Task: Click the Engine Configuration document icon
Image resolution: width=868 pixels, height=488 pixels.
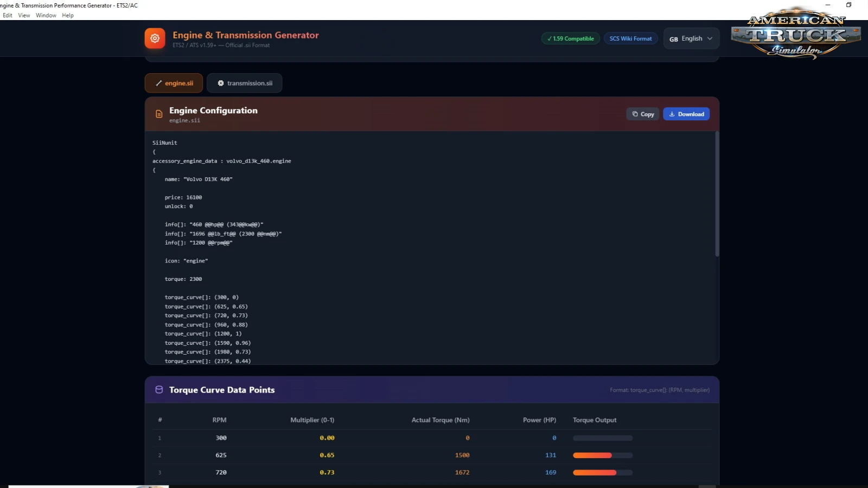Action: point(159,114)
